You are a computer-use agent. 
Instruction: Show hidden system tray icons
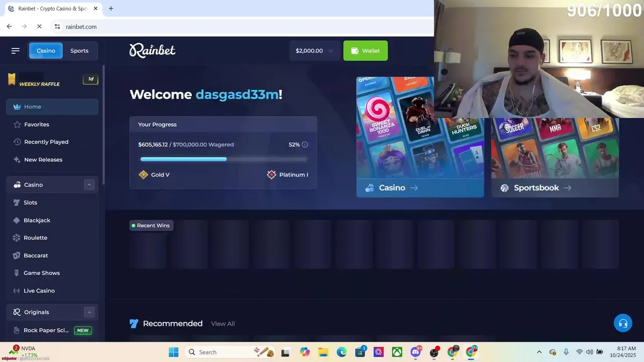pyautogui.click(x=539, y=352)
